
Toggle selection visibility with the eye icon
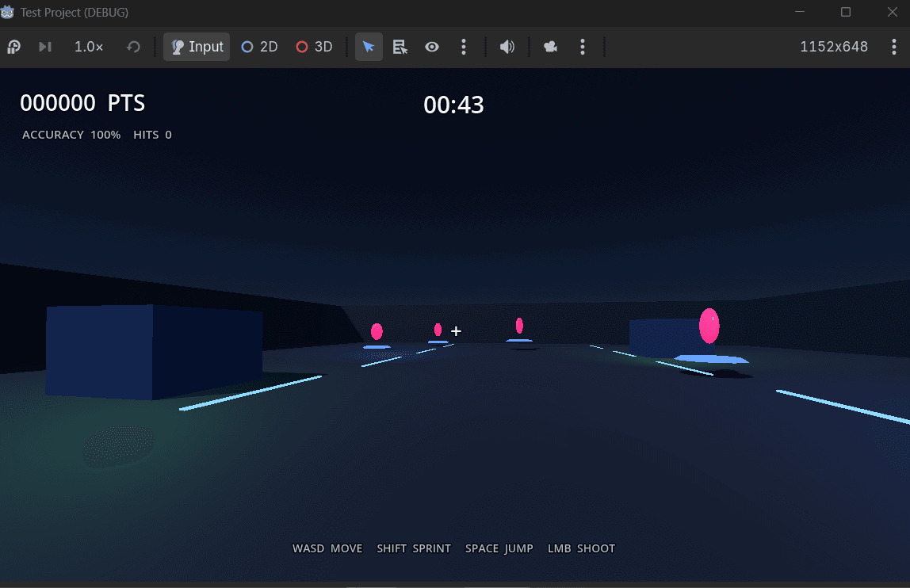pos(432,47)
